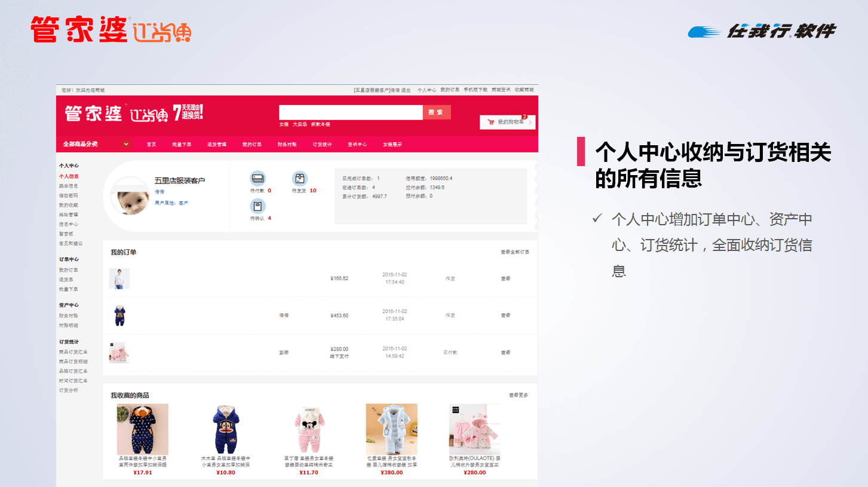
Task: Click the 待付款 pending payment icon
Action: pyautogui.click(x=257, y=178)
